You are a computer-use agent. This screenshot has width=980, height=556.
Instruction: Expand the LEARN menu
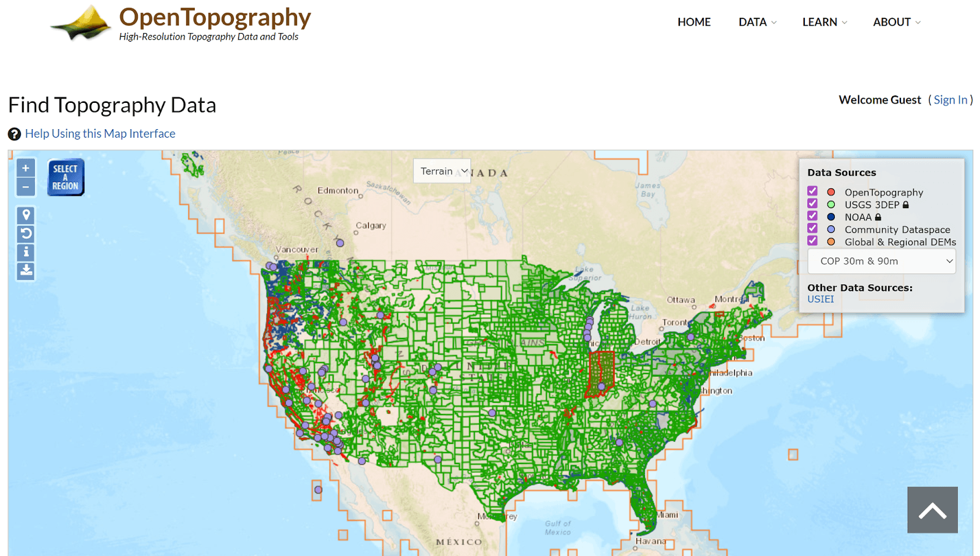(824, 22)
